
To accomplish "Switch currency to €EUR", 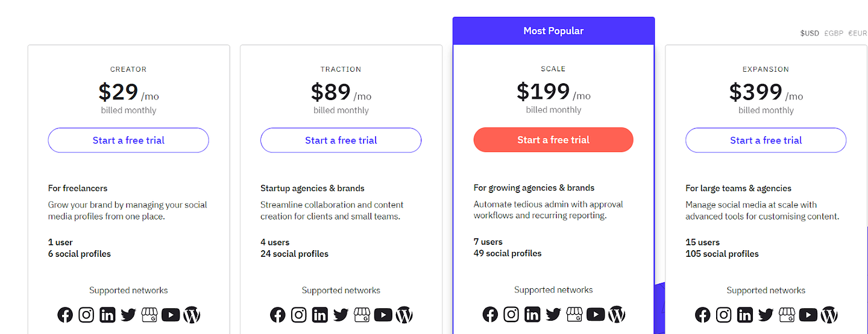I will point(857,33).
